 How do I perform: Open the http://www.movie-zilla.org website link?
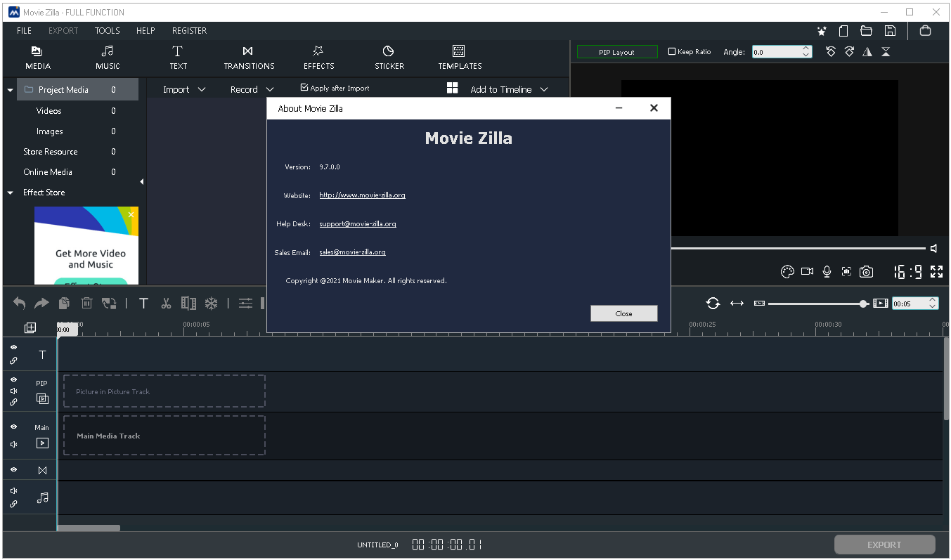click(x=362, y=195)
